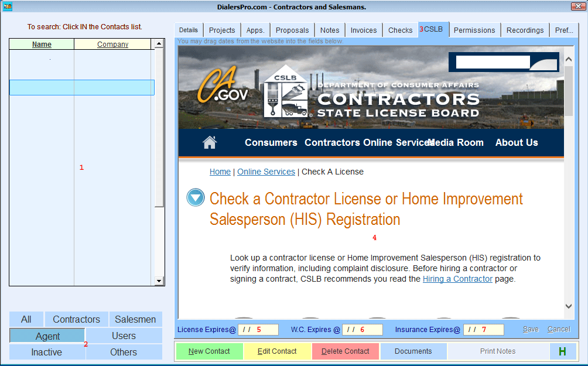Click the app icon in title bar
The image size is (588, 366).
click(7, 6)
